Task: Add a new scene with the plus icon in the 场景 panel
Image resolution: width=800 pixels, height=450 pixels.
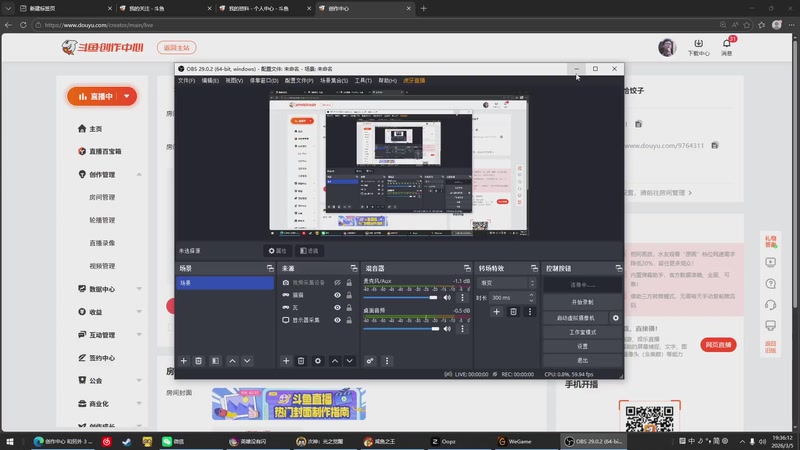Action: [184, 361]
